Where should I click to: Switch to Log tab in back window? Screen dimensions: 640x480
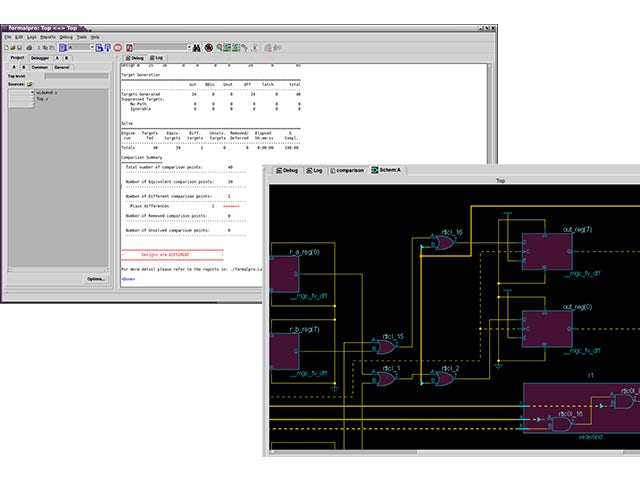pos(156,58)
